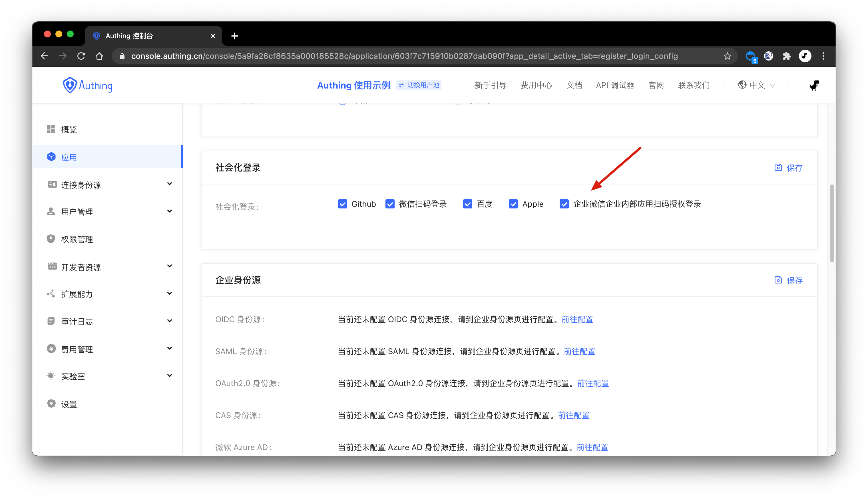Open the 文档 top navigation item

click(x=574, y=85)
